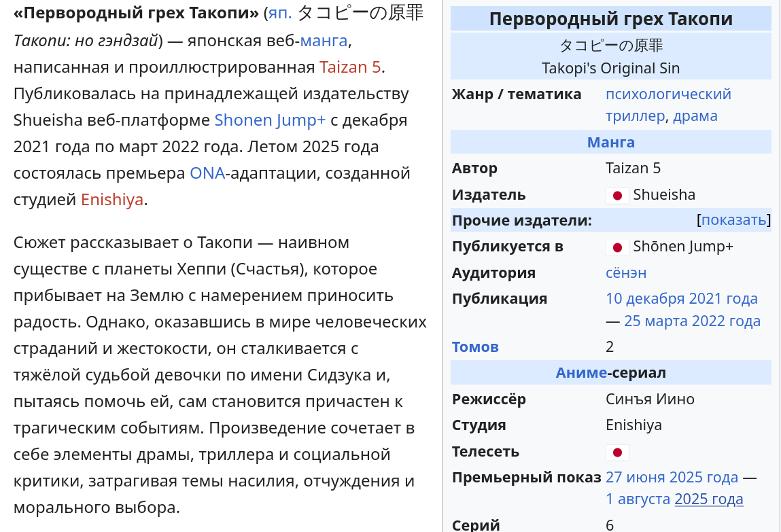Click the Japan flag in the Телесеть row
The width and height of the screenshot is (781, 532).
click(x=617, y=453)
